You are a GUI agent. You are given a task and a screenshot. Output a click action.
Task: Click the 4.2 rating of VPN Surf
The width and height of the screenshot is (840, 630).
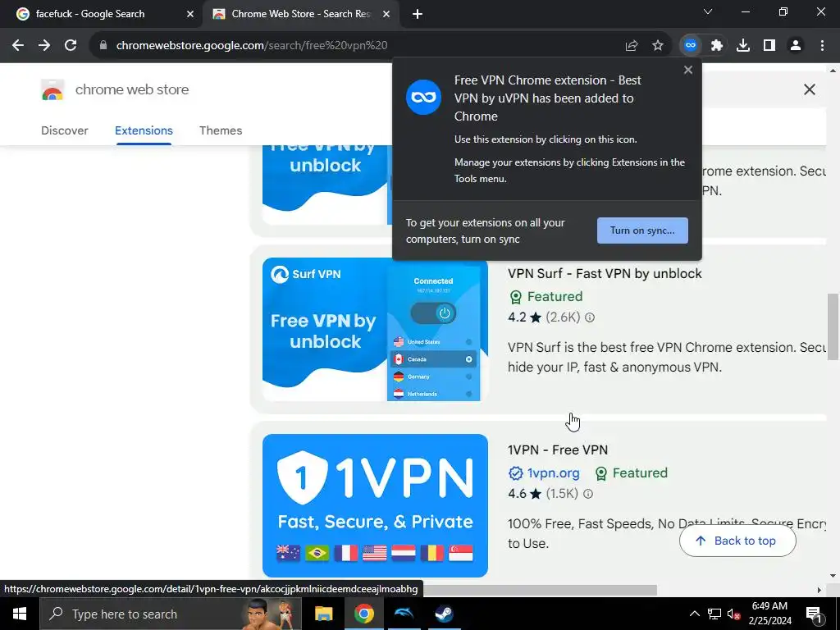(524, 317)
